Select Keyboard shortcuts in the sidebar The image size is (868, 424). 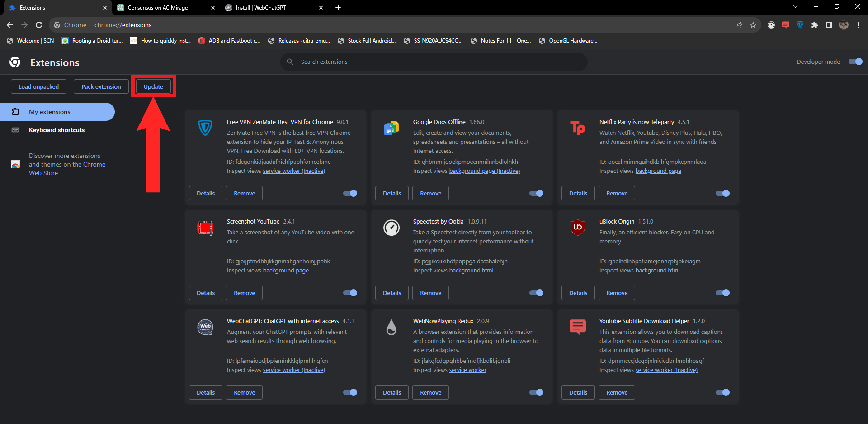coord(57,130)
